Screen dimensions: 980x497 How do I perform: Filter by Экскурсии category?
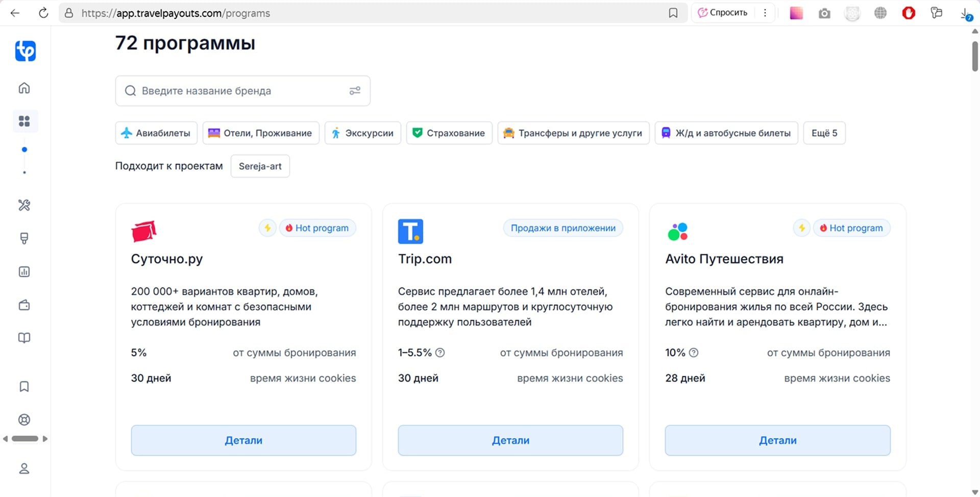[x=363, y=133]
